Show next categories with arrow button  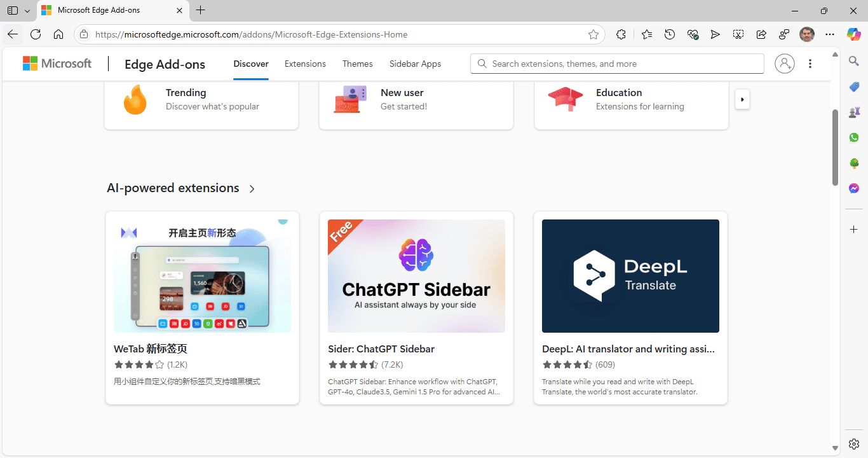(742, 100)
